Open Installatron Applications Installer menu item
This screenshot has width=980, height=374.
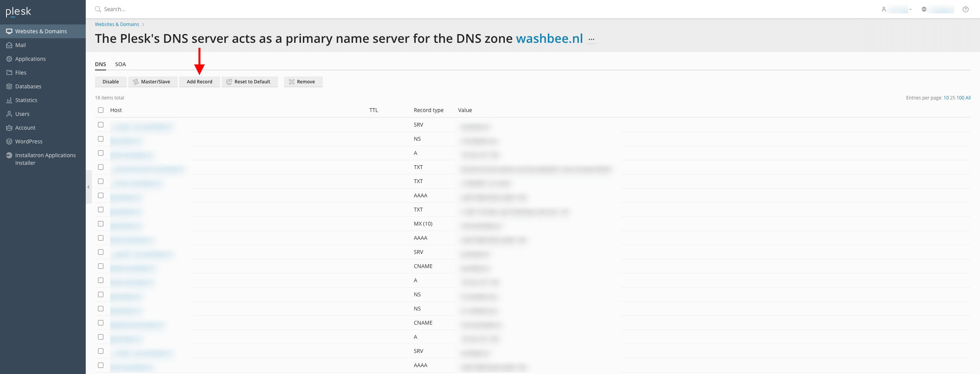click(x=43, y=159)
